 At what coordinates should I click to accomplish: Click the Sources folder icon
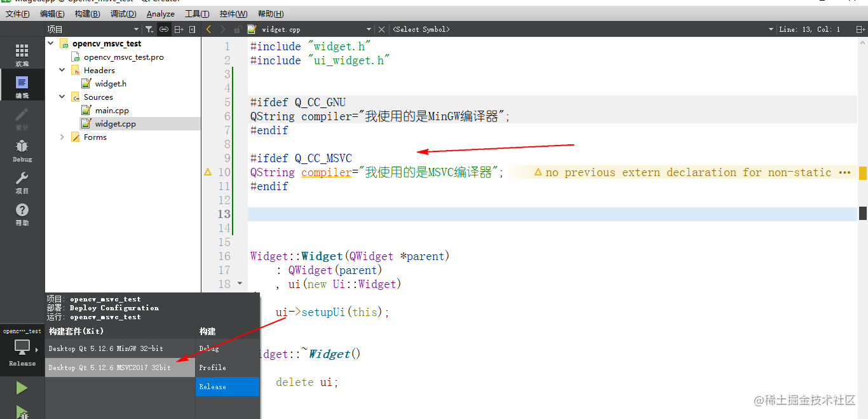(x=76, y=97)
